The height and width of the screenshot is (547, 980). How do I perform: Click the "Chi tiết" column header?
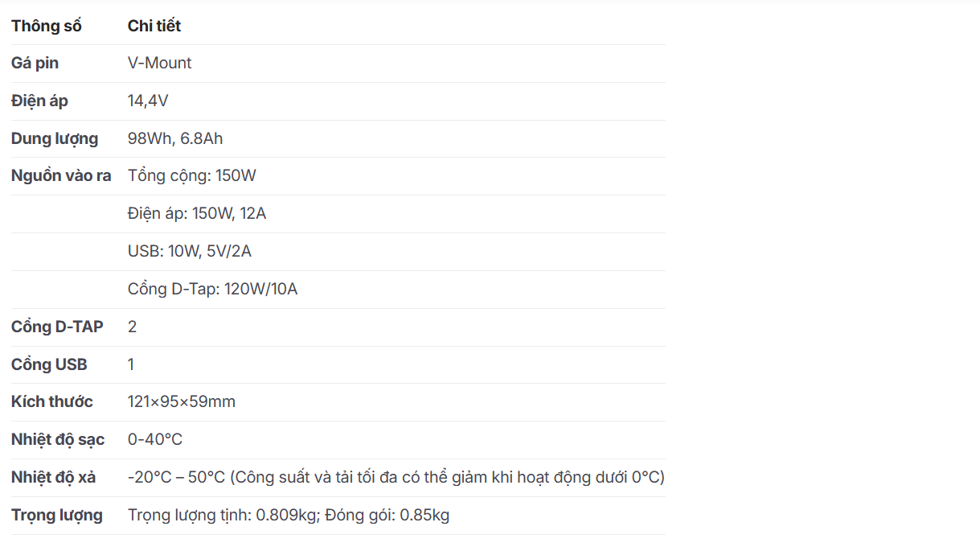(x=154, y=26)
